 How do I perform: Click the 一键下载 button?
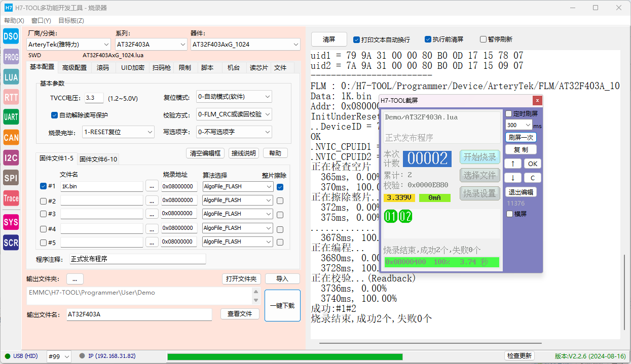pyautogui.click(x=282, y=305)
